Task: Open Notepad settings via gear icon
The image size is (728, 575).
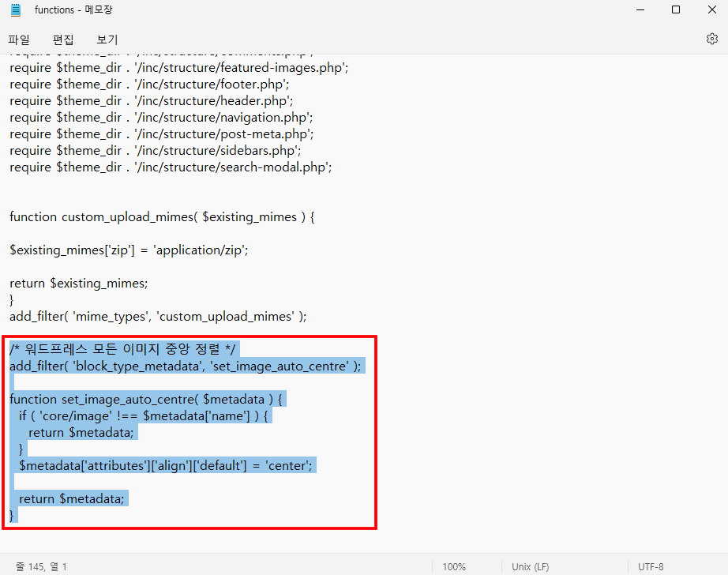Action: coord(711,39)
